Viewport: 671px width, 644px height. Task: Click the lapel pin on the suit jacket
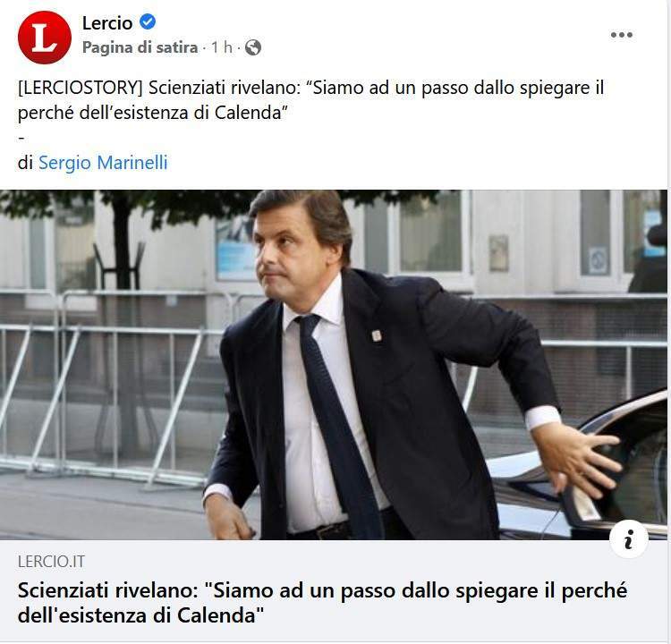coord(377,336)
